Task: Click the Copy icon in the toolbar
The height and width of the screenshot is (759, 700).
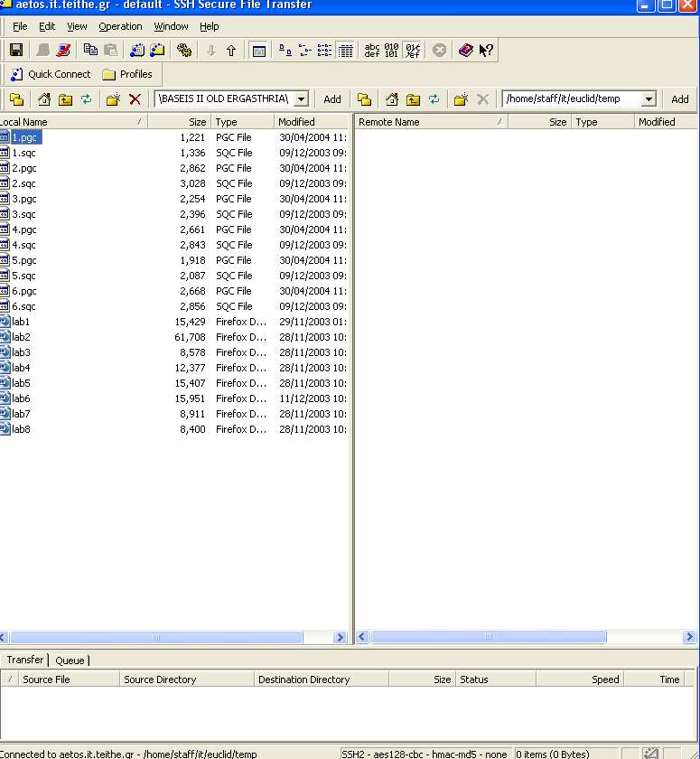Action: click(x=90, y=51)
